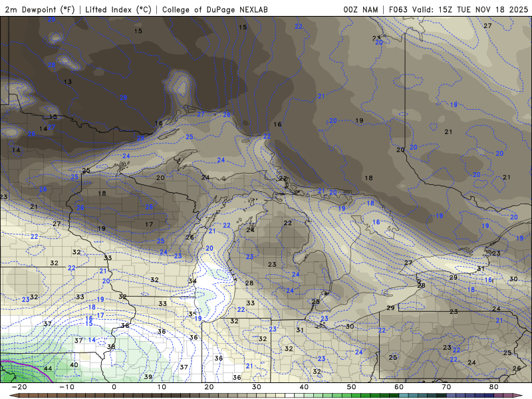Click the "70" color scale label
The height and width of the screenshot is (399, 532).
pos(446,387)
